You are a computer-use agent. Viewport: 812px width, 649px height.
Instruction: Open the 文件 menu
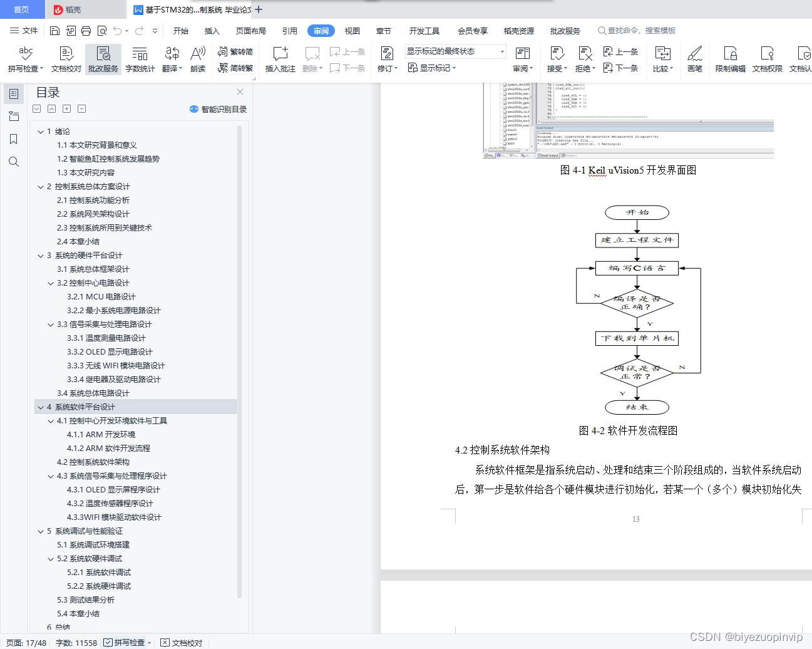(24, 31)
